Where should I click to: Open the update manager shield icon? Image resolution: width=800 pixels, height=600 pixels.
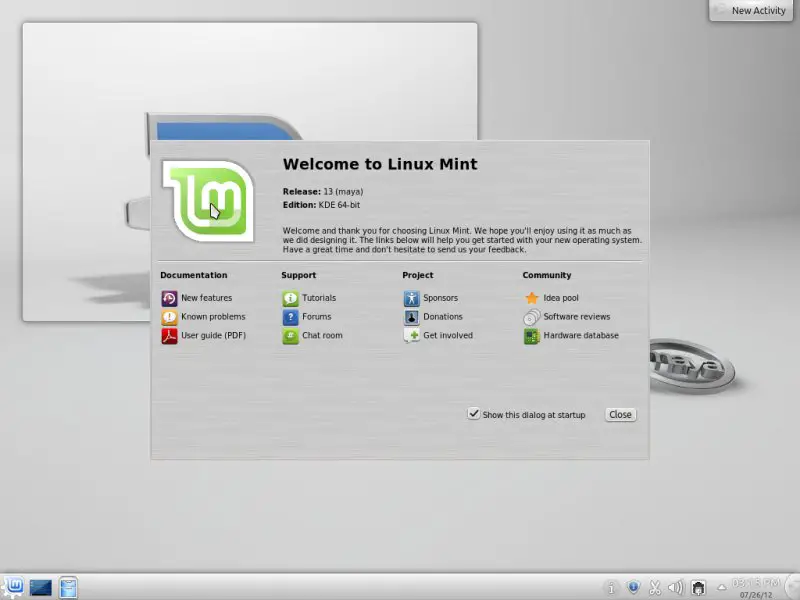(x=633, y=588)
